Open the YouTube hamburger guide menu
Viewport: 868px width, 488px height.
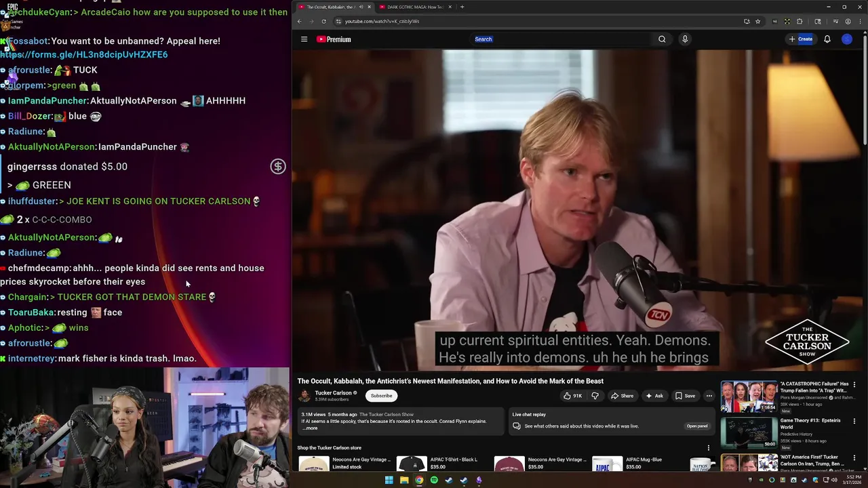[x=304, y=39]
